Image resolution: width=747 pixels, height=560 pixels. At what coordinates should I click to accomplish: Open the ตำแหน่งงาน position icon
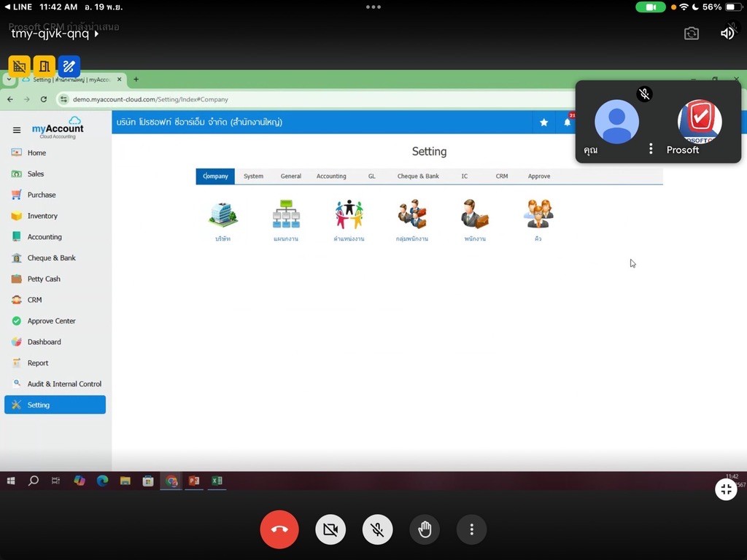coord(349,215)
